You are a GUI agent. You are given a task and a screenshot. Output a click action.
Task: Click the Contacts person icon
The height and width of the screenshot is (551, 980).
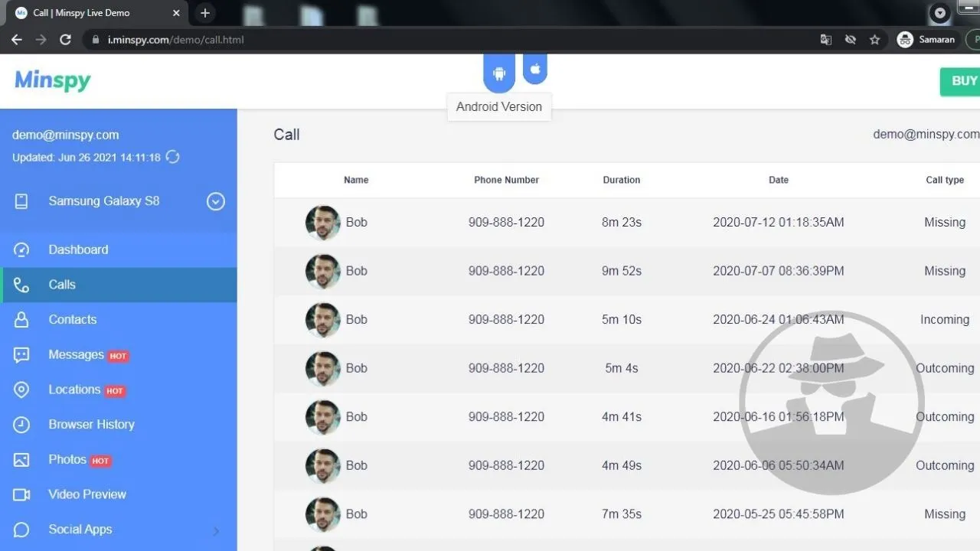click(21, 320)
